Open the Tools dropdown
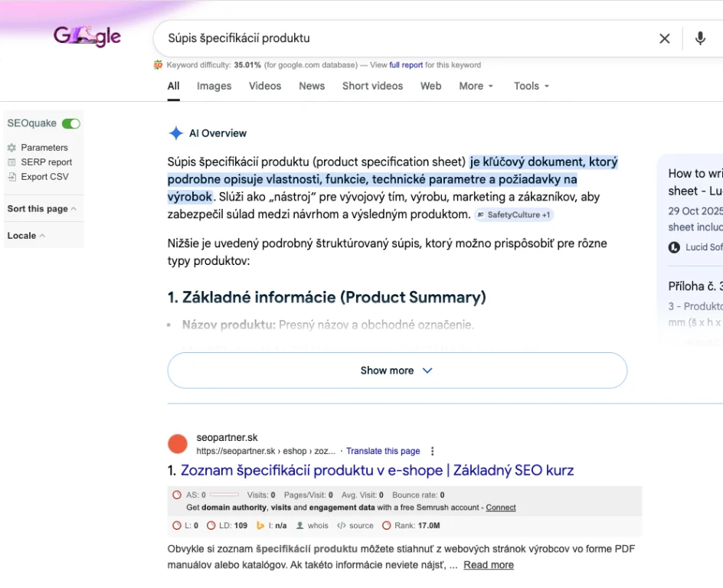This screenshot has width=723, height=588. [532, 86]
